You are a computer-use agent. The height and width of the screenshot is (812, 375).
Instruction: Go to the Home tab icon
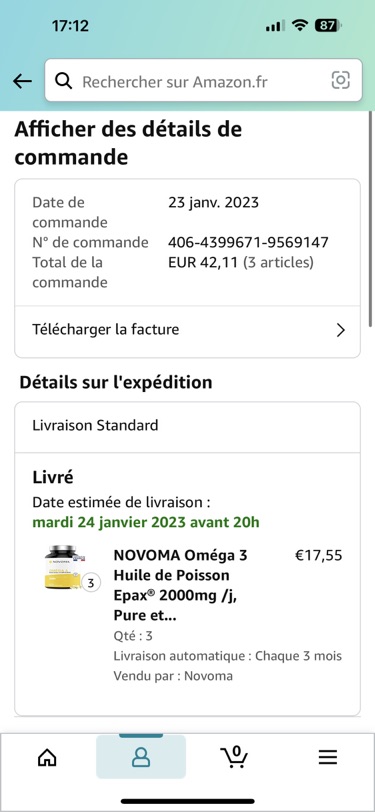coord(47,757)
